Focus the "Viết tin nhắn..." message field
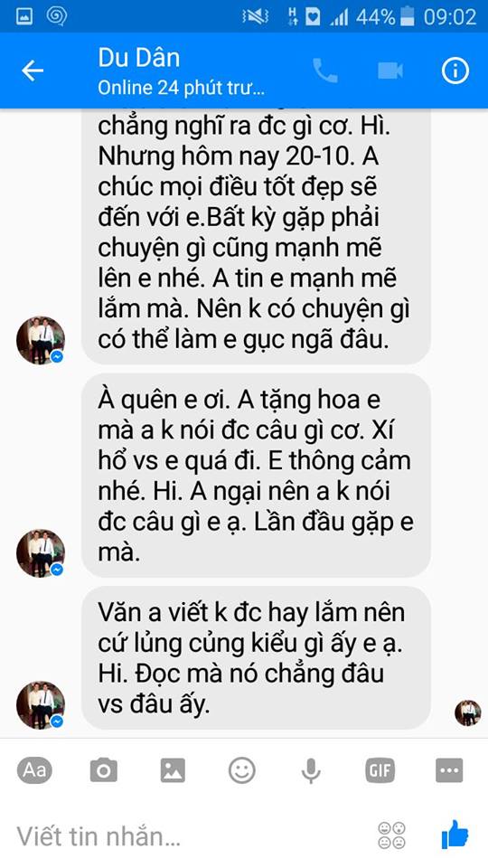 coord(188,835)
